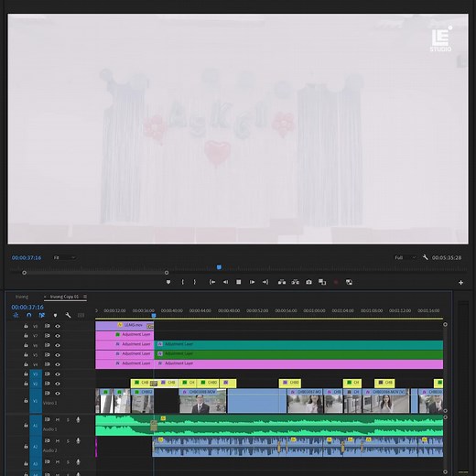This screenshot has height=476, width=476.
Task: Solo the Audio 1 track
Action: (68, 420)
